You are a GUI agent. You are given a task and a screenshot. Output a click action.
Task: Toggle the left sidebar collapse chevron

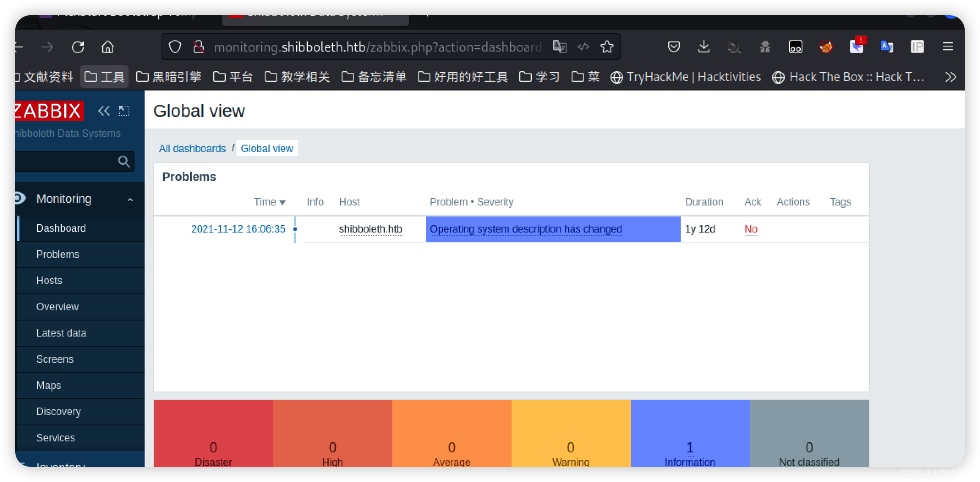coord(104,111)
